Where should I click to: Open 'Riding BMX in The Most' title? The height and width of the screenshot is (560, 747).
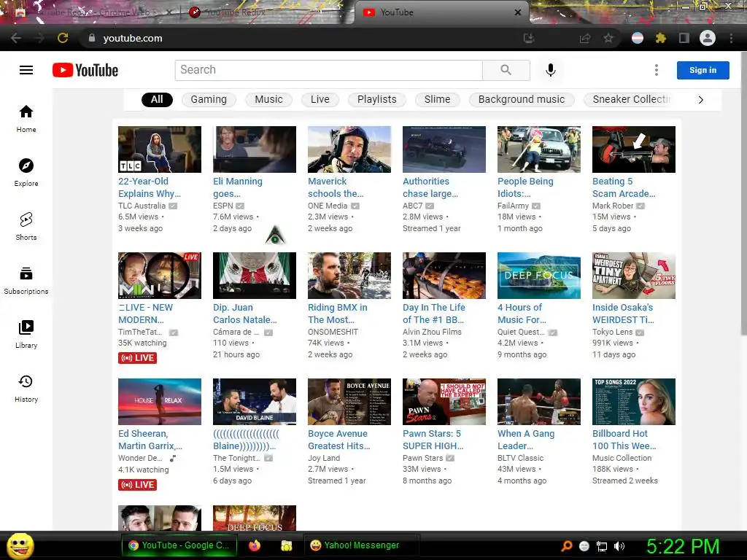coord(337,314)
